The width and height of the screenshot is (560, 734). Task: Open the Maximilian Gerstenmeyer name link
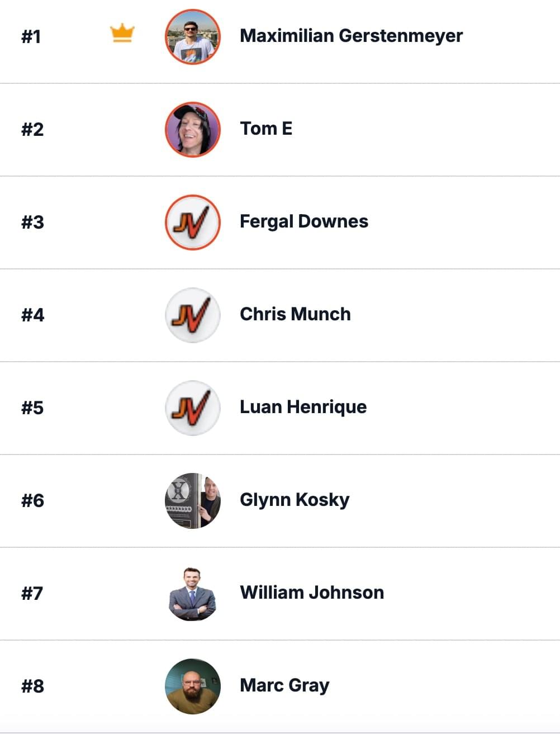351,36
